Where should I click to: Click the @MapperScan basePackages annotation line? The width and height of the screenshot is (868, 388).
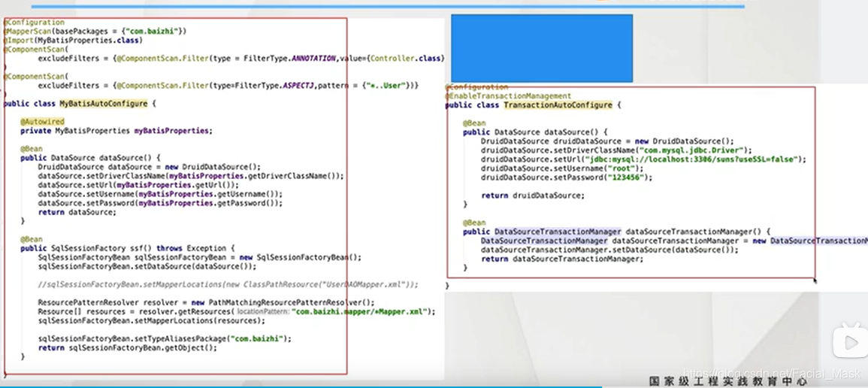[x=95, y=32]
